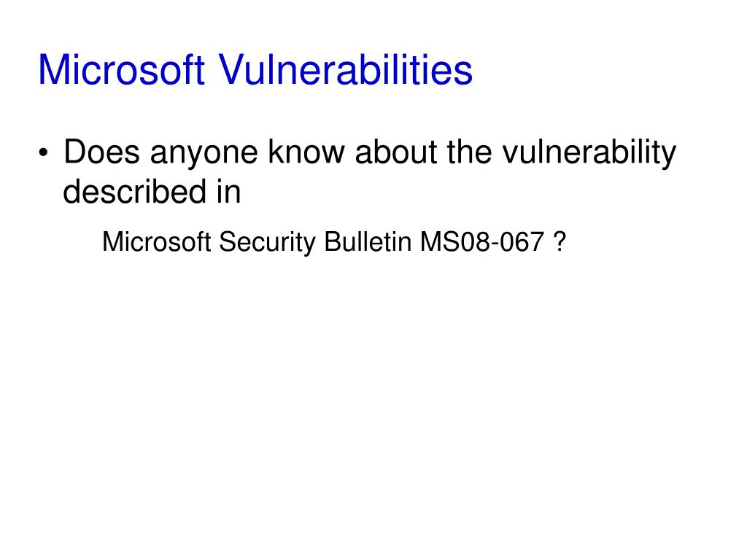Image resolution: width=747 pixels, height=560 pixels.
Task: Click the word "the" before "vulnerability"
Action: (x=470, y=152)
